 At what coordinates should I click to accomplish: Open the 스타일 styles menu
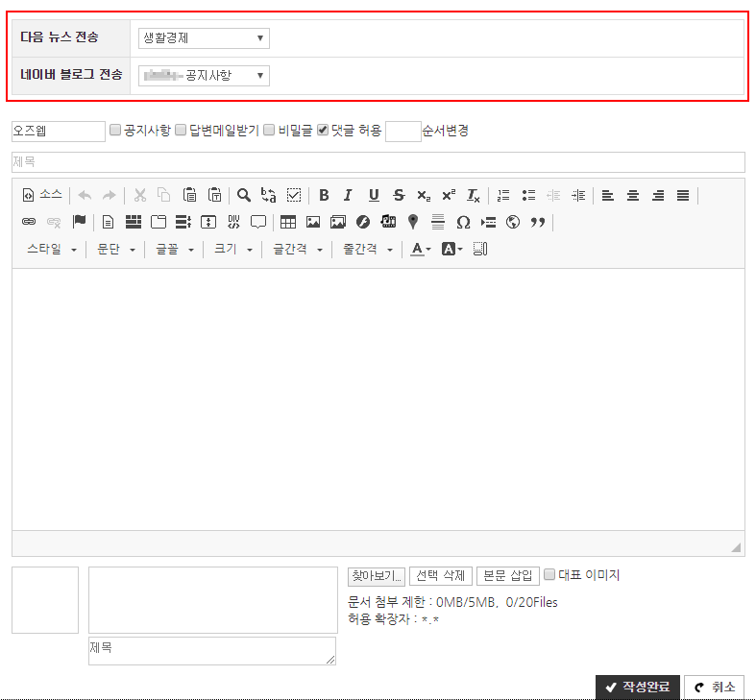click(x=52, y=250)
